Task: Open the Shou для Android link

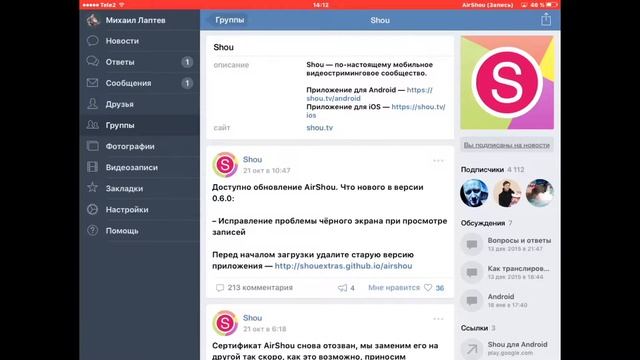Action: tap(506, 348)
